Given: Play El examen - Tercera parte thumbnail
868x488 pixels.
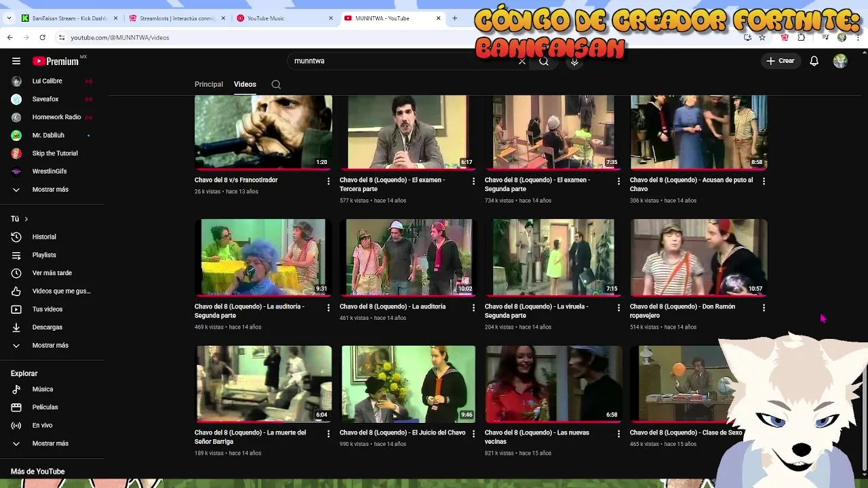Looking at the screenshot, I should click(x=408, y=131).
